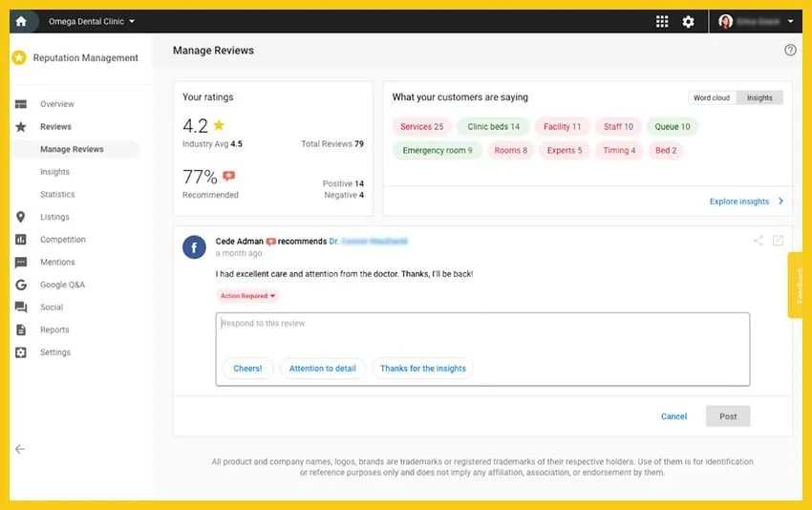Open user profile menu in header
The image size is (812, 510).
click(757, 21)
